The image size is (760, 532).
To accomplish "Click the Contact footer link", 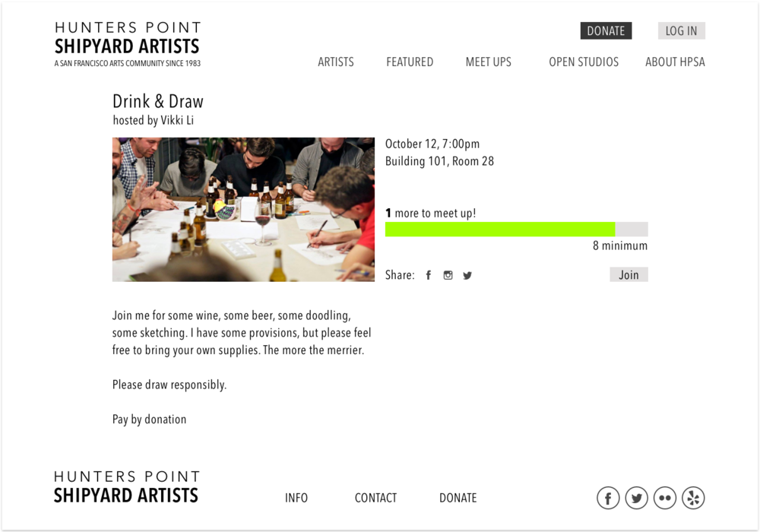I will tap(375, 498).
